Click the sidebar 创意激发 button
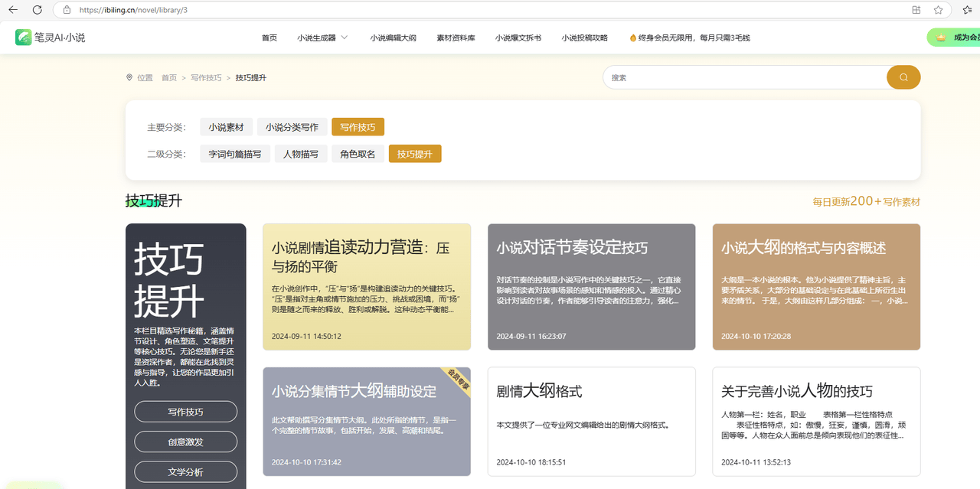Viewport: 980px width, 489px height. click(185, 442)
